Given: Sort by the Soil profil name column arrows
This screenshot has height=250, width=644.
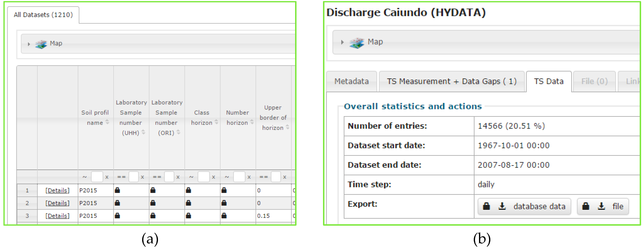Looking at the screenshot, I should pyautogui.click(x=107, y=122).
